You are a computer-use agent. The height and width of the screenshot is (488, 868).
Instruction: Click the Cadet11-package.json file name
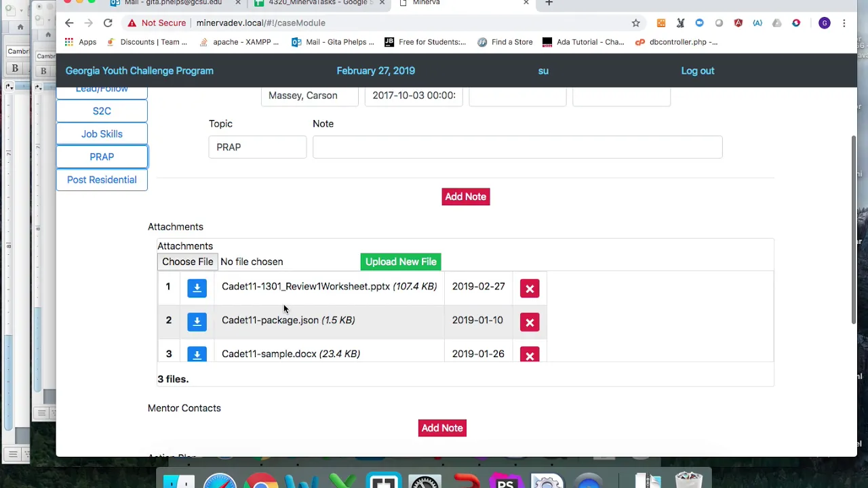point(270,320)
